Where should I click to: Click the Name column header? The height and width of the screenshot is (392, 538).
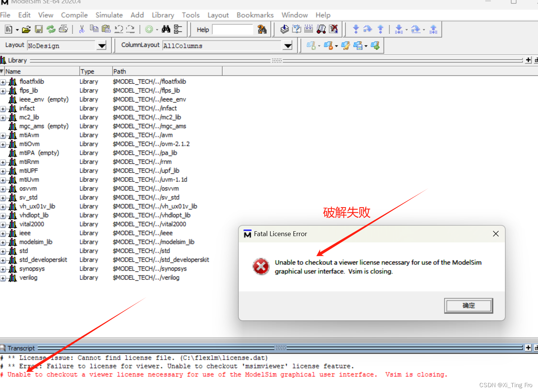click(x=42, y=71)
